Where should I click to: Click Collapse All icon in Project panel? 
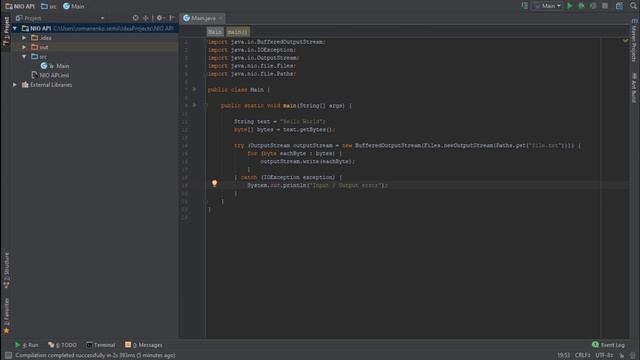(x=146, y=18)
